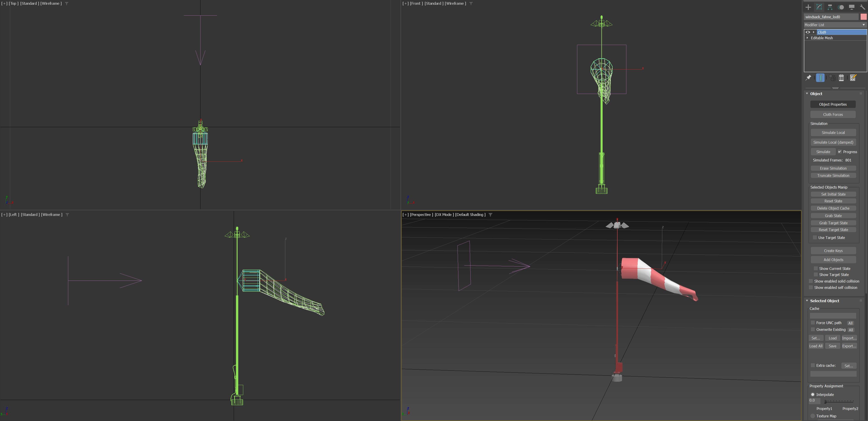Toggle the Cloth modifier eye visibility
The width and height of the screenshot is (868, 421).
coord(808,32)
